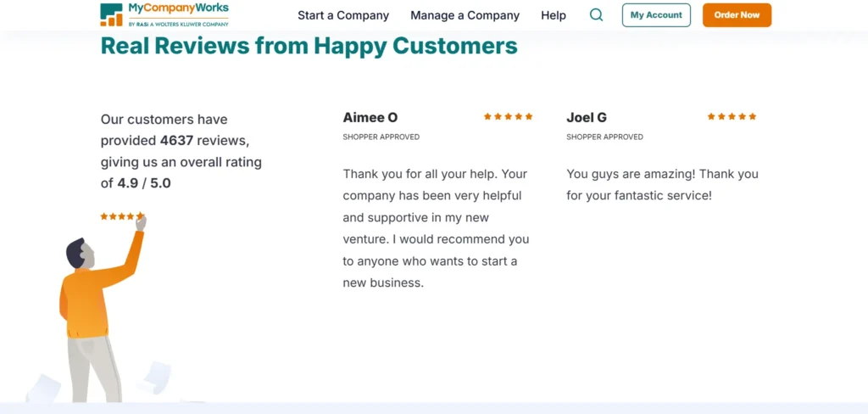Click Joel G's five-star rating
The width and height of the screenshot is (868, 414).
(732, 116)
